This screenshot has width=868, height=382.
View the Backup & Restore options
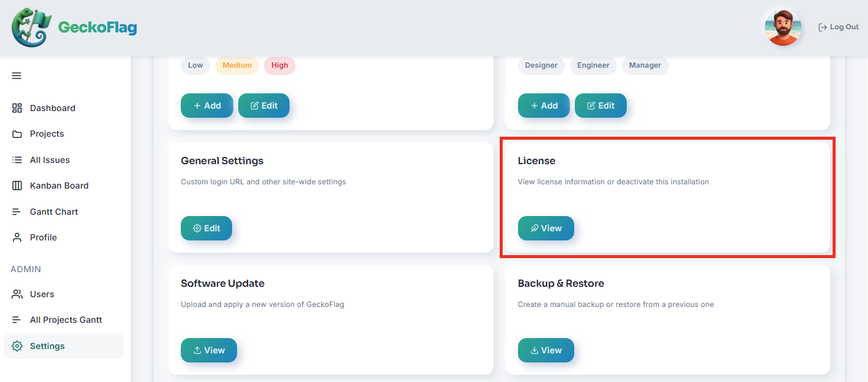[x=546, y=350]
